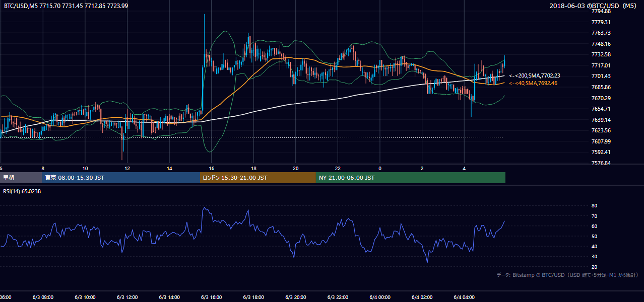Click the RSI(14) 65.0238 indicator label
Image resolution: width=644 pixels, height=302 pixels.
(x=22, y=191)
